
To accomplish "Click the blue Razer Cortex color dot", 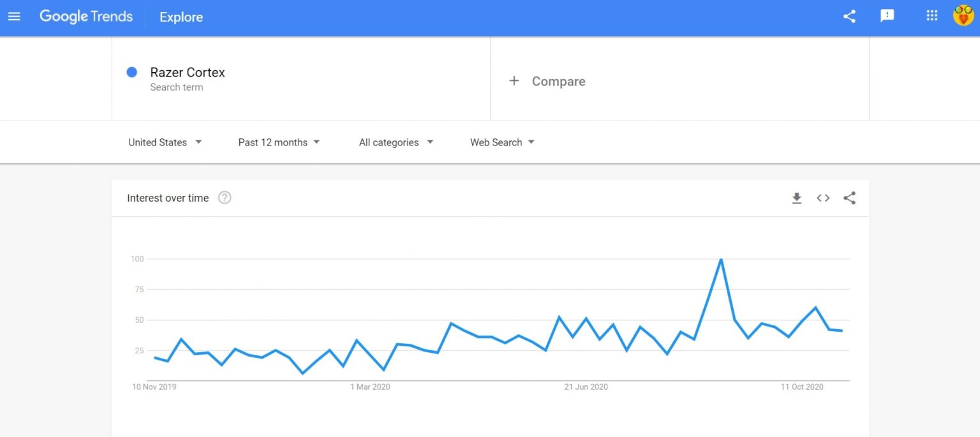I will 132,72.
